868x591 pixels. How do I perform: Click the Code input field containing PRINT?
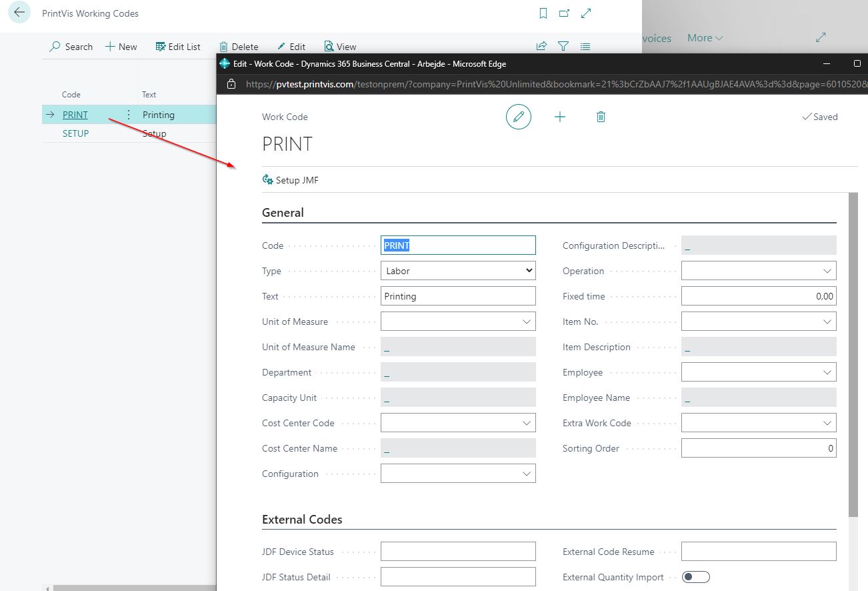point(458,245)
